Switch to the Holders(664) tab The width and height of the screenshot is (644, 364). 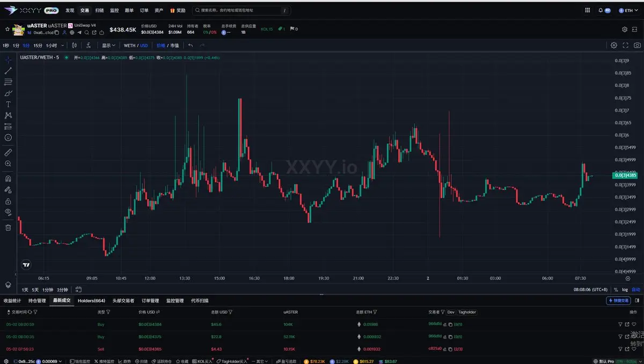91,301
